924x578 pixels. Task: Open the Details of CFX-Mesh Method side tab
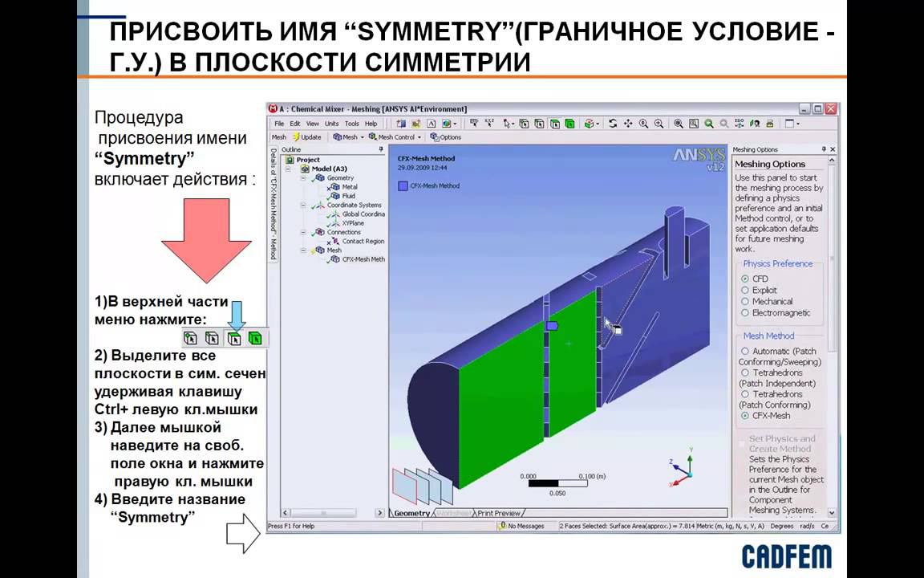tap(273, 203)
